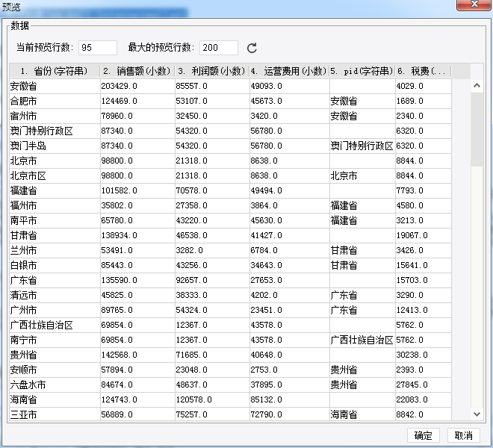Viewport: 493px width, 448px height.
Task: Click the 兰州市 cell
Action: point(55,250)
